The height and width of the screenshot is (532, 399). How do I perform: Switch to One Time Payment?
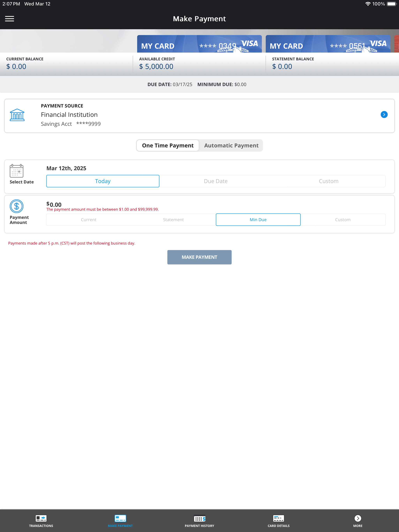pyautogui.click(x=168, y=145)
